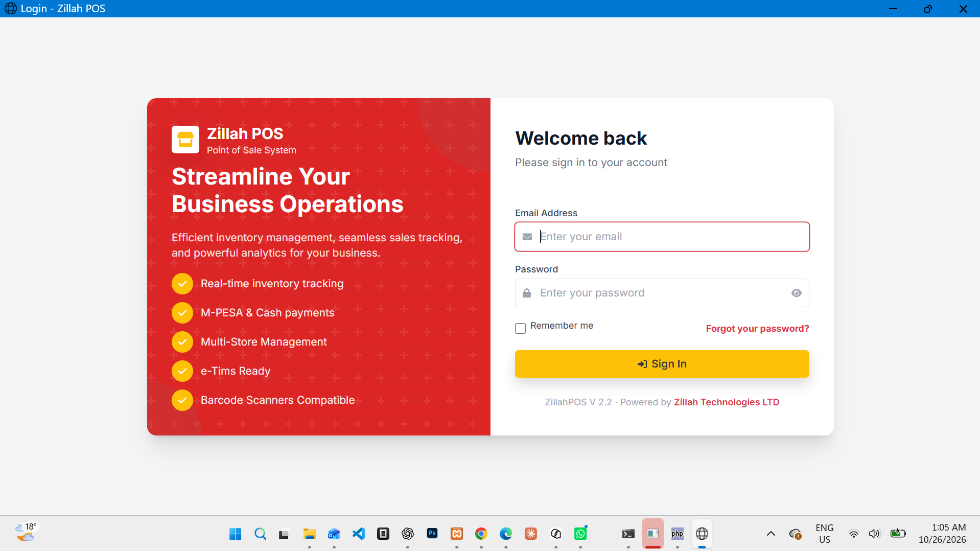Open the terminal app in taskbar
Viewport: 980px width, 551px height.
pos(628,534)
